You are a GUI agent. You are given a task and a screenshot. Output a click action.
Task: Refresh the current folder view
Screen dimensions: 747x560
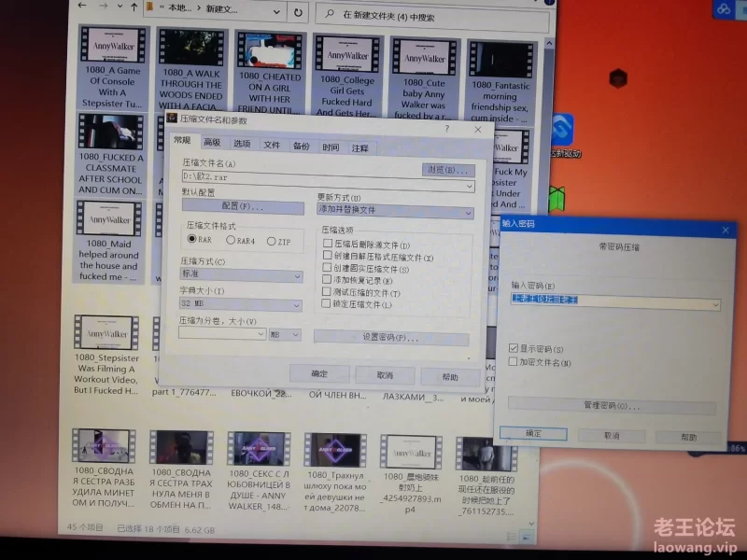coord(298,13)
